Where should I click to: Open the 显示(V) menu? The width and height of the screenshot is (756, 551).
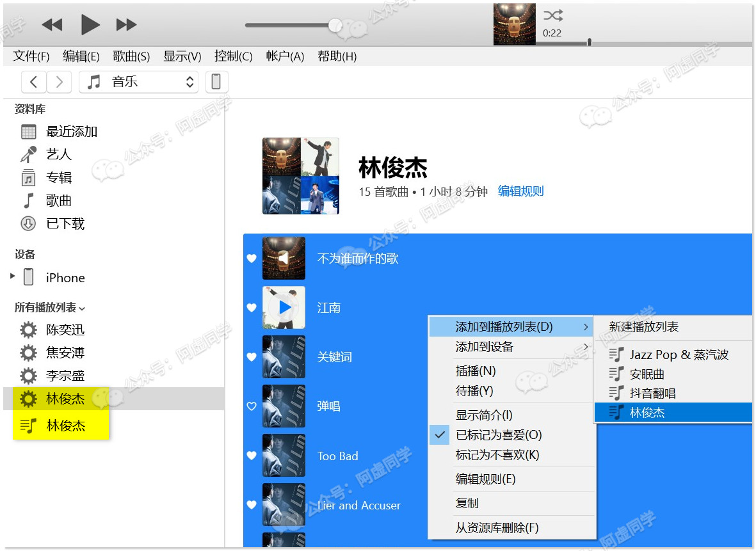click(x=182, y=56)
